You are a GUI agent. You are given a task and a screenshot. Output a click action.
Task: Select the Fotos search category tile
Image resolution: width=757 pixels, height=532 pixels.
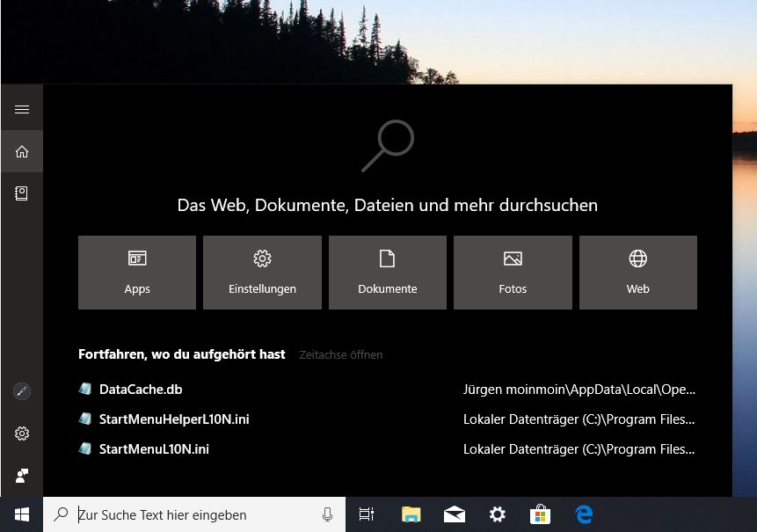click(x=513, y=273)
